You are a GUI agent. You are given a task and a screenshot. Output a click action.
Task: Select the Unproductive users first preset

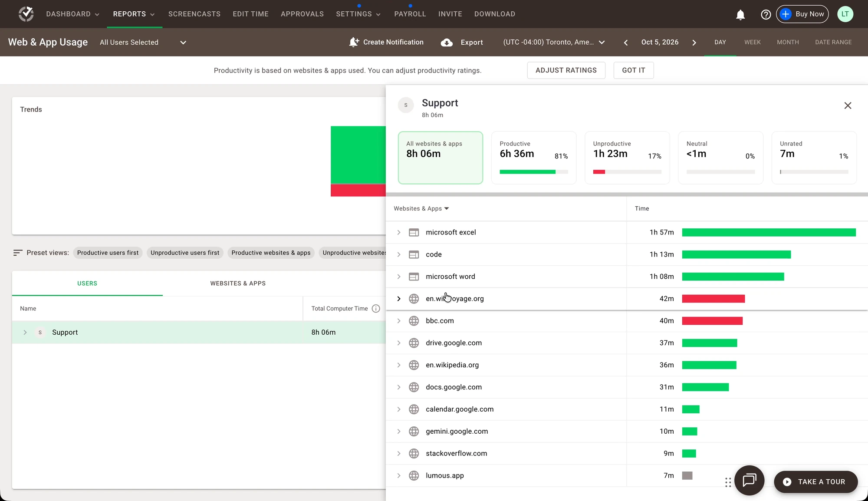click(185, 253)
